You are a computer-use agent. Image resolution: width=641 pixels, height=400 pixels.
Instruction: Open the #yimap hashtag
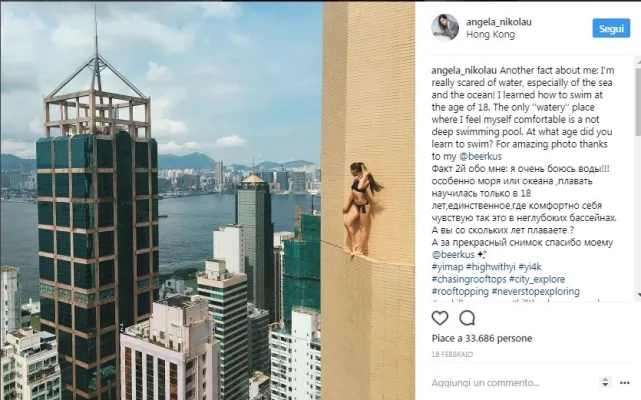pyautogui.click(x=447, y=267)
